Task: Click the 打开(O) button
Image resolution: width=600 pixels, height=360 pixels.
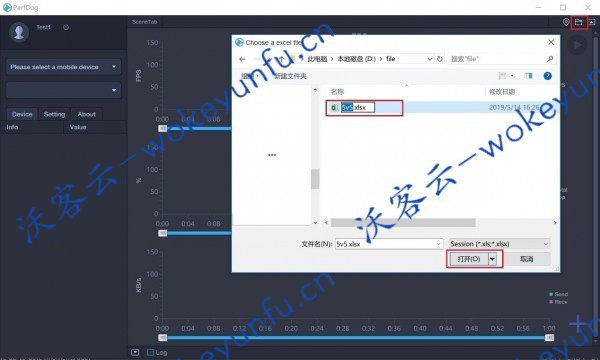Action: 469,259
